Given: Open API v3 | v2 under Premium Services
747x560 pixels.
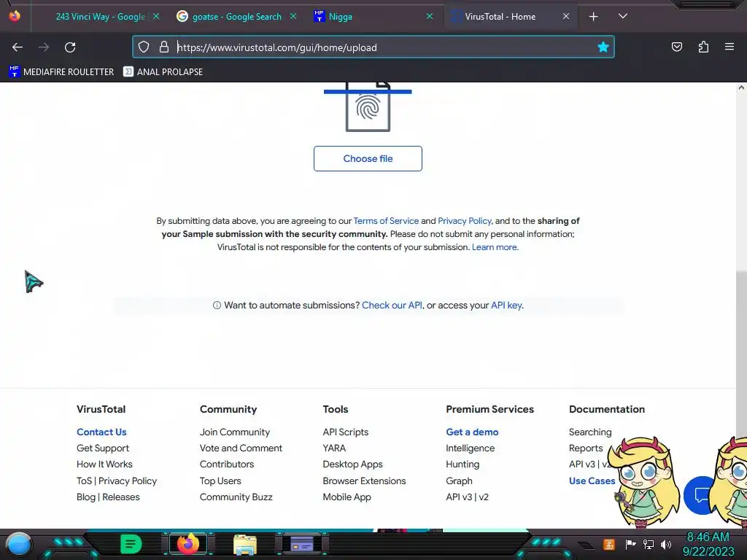Looking at the screenshot, I should pyautogui.click(x=468, y=497).
